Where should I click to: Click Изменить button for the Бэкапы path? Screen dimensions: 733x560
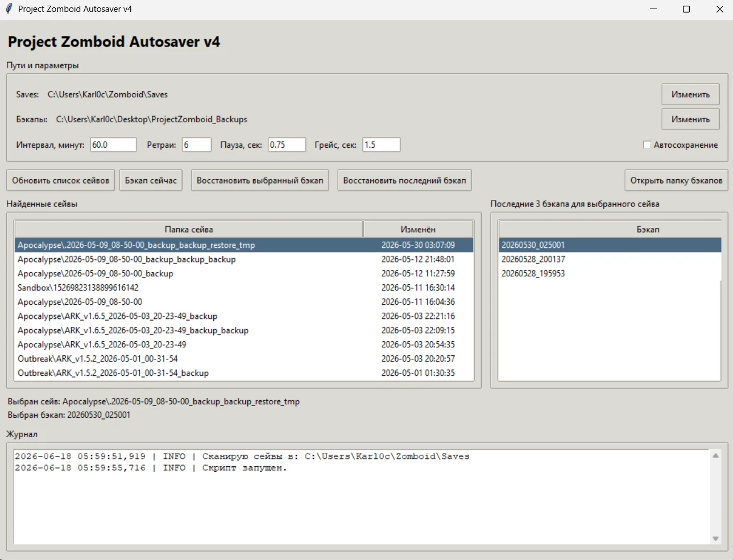(x=690, y=119)
